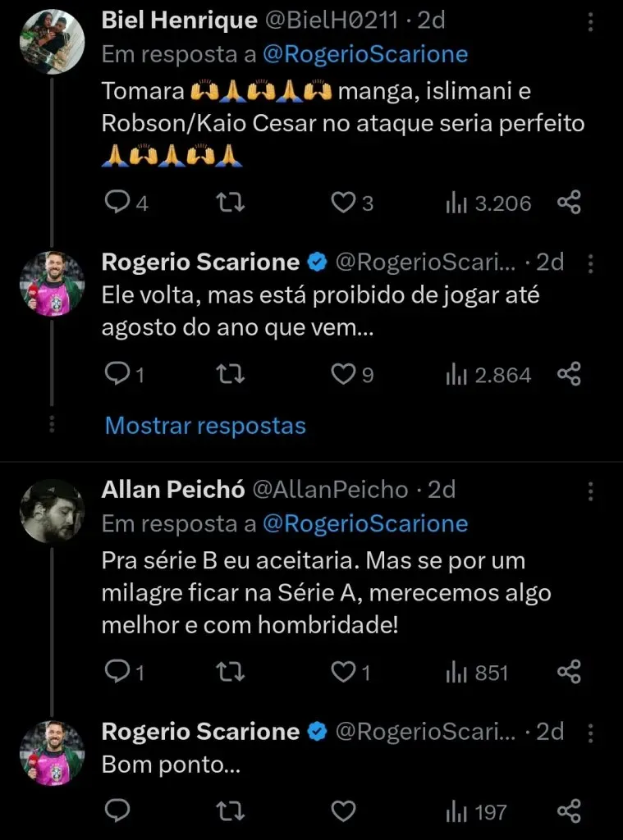Screen dimensions: 623x840
Task: Open more options on Rogerio's 'Ele volta' tweet
Action: (x=590, y=263)
